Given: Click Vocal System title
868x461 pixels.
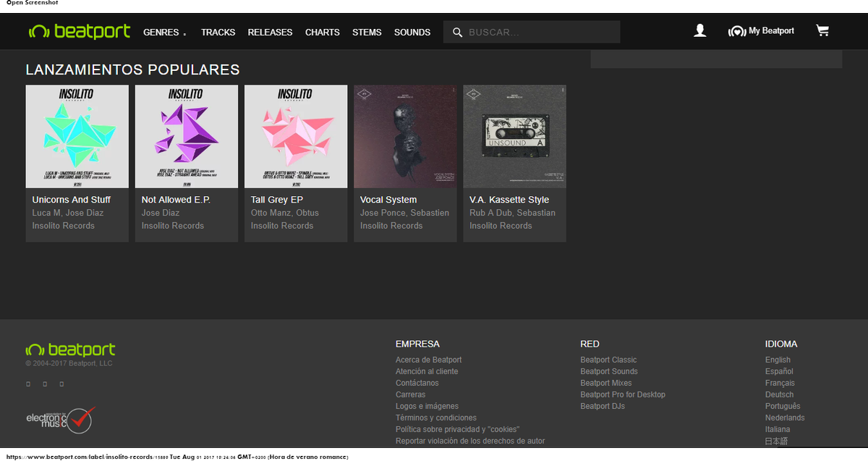Looking at the screenshot, I should pyautogui.click(x=388, y=200).
